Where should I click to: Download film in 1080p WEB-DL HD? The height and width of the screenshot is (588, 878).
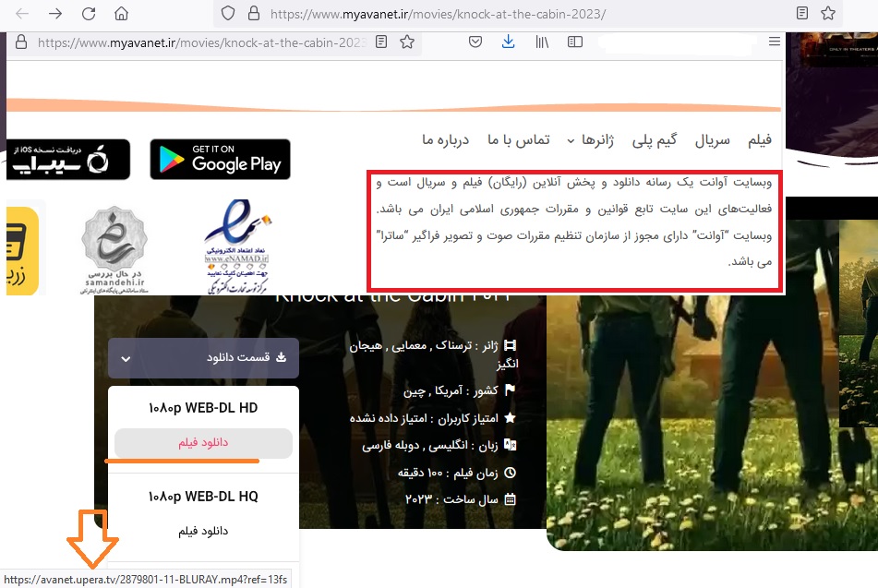tap(203, 443)
